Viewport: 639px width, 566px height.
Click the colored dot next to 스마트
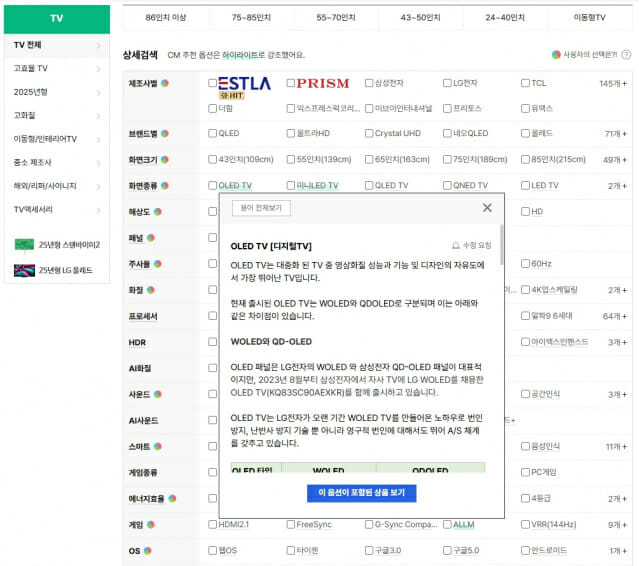[x=158, y=446]
